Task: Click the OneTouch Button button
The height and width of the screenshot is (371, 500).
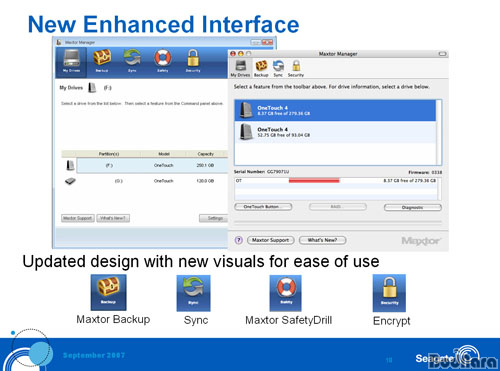Action: [263, 207]
